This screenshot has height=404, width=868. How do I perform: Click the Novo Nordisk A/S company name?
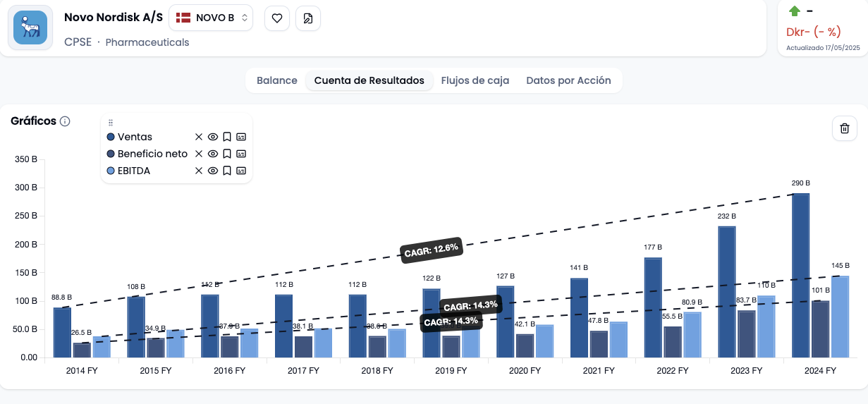pos(114,18)
